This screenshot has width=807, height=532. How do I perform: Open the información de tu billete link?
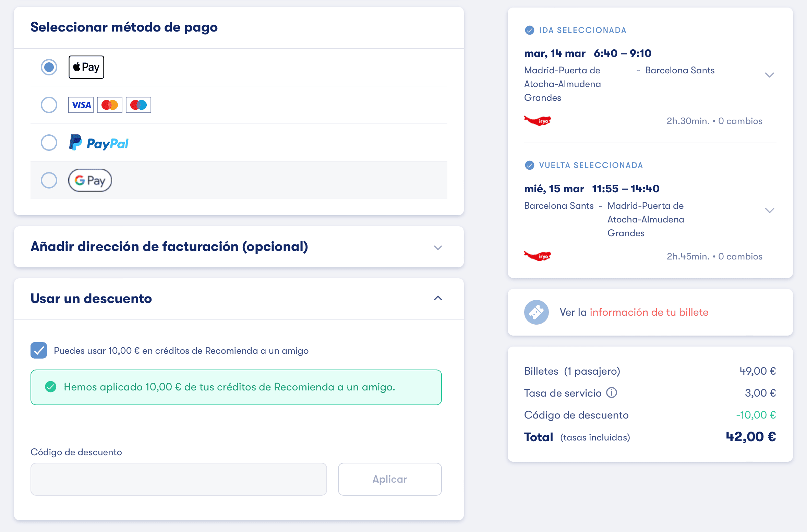pyautogui.click(x=649, y=312)
